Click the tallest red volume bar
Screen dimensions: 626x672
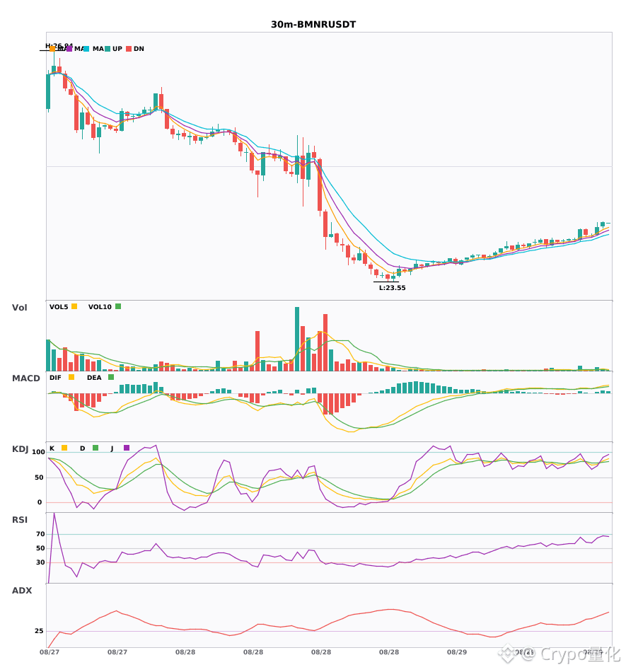[x=325, y=342]
